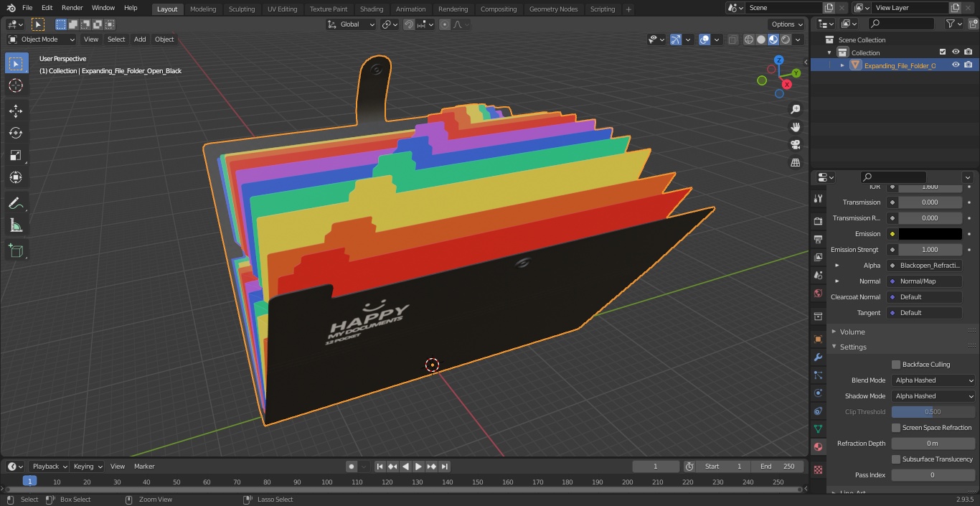Open the Global orientation dropdown
980x506 pixels.
coord(352,24)
